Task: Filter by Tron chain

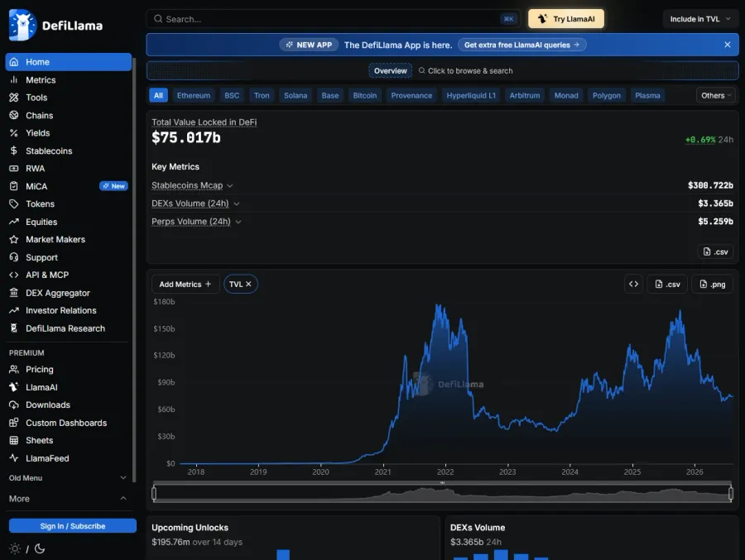Action: tap(262, 95)
